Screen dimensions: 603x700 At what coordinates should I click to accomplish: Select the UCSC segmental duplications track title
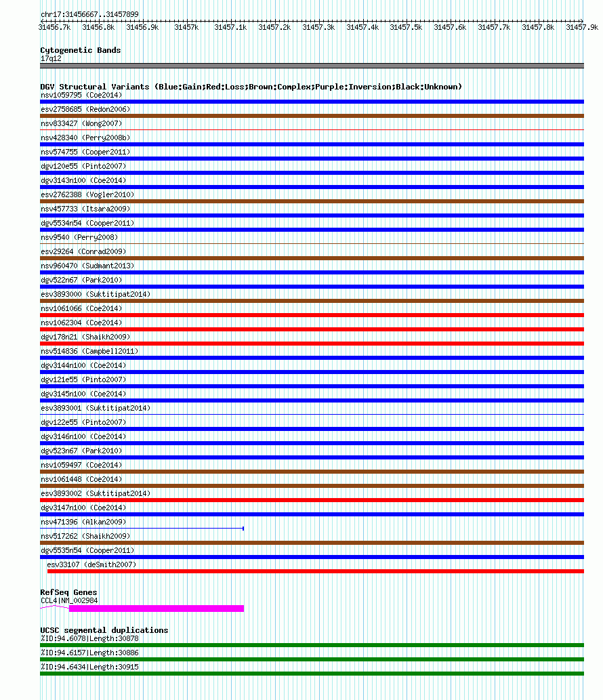104,630
